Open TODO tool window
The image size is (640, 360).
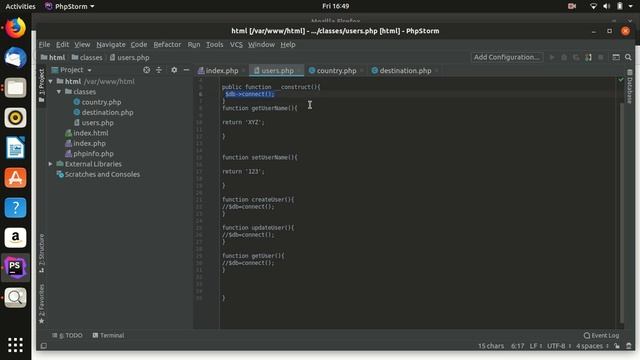pyautogui.click(x=67, y=336)
